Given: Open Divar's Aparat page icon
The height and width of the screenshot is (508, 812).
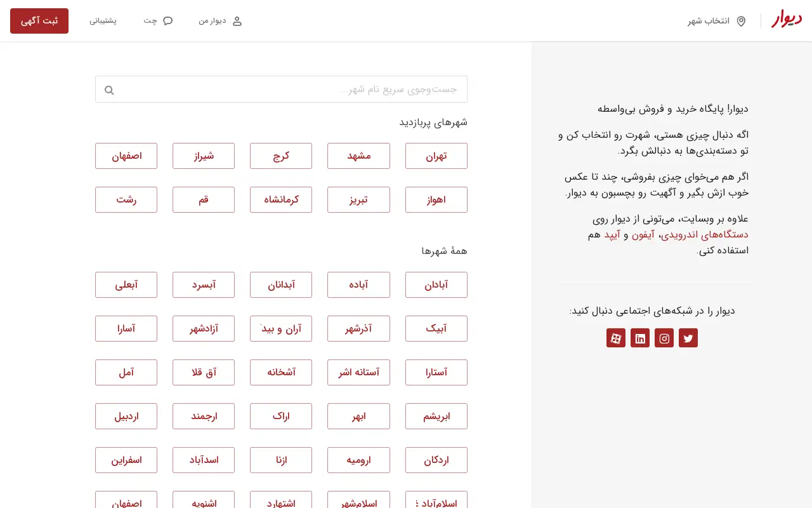Looking at the screenshot, I should click(616, 338).
